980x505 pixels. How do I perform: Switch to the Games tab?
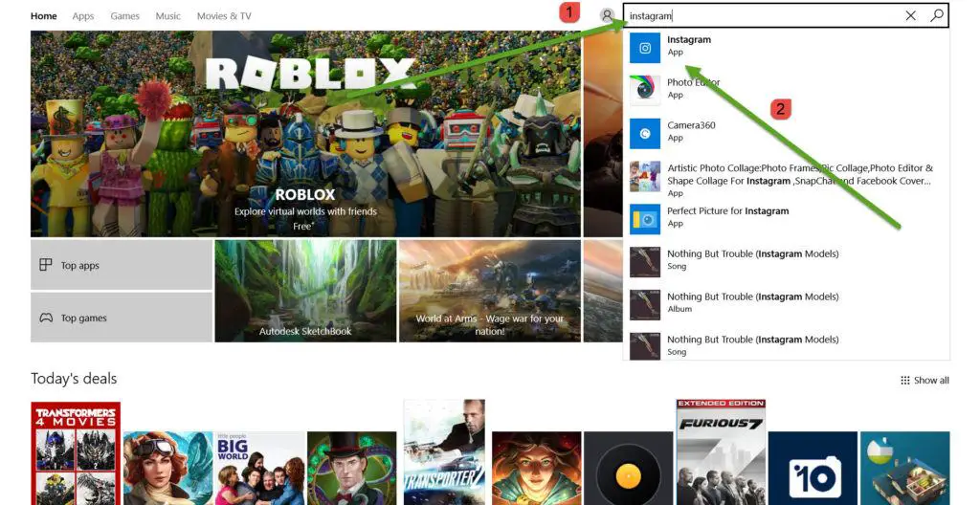click(125, 16)
